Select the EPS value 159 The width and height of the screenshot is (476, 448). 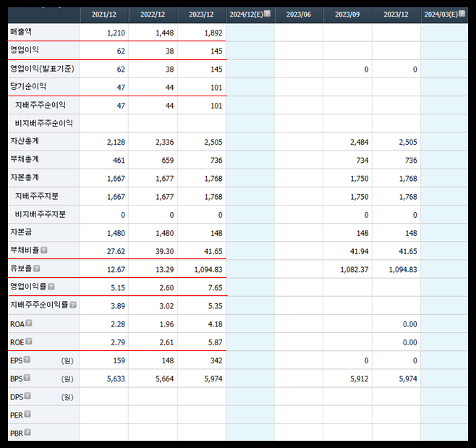tap(119, 360)
